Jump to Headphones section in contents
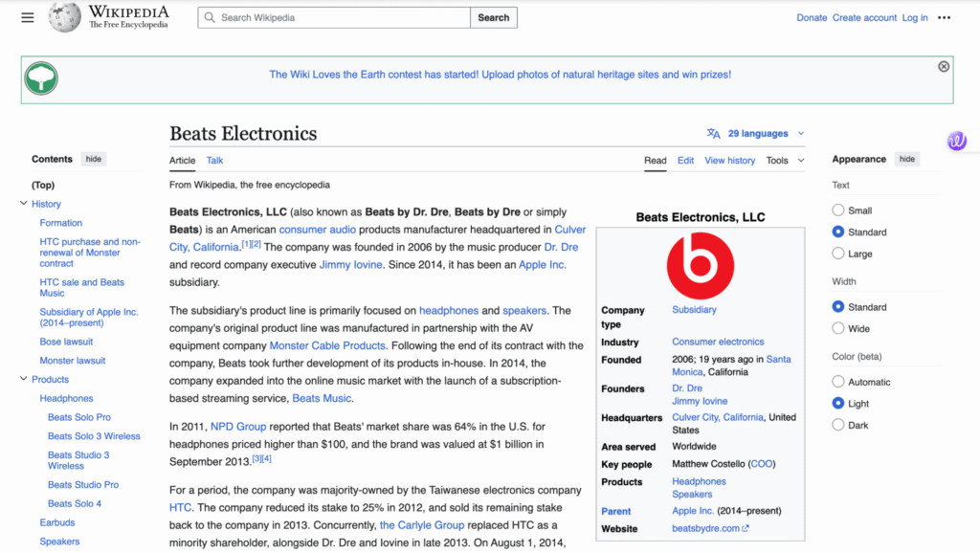This screenshot has width=980, height=553. (x=66, y=398)
